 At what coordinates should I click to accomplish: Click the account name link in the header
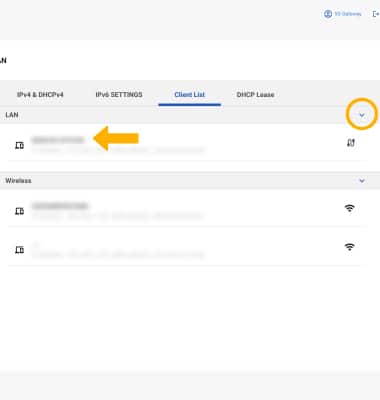point(348,14)
